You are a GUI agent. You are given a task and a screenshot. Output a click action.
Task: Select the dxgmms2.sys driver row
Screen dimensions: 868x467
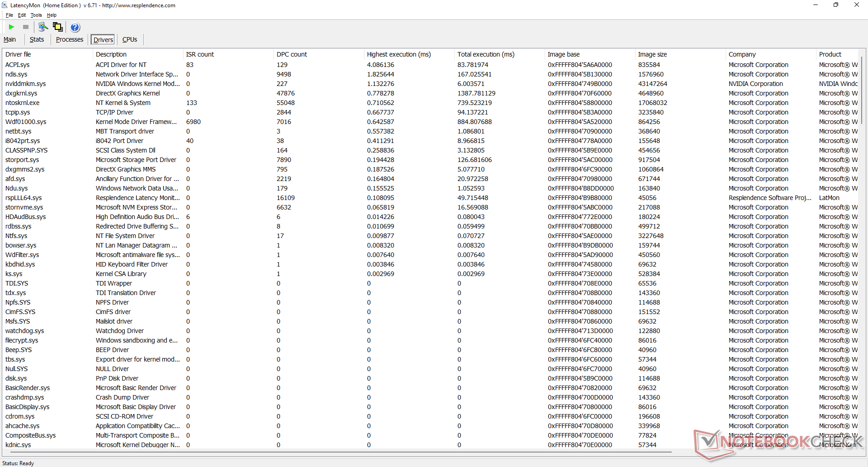coord(430,169)
